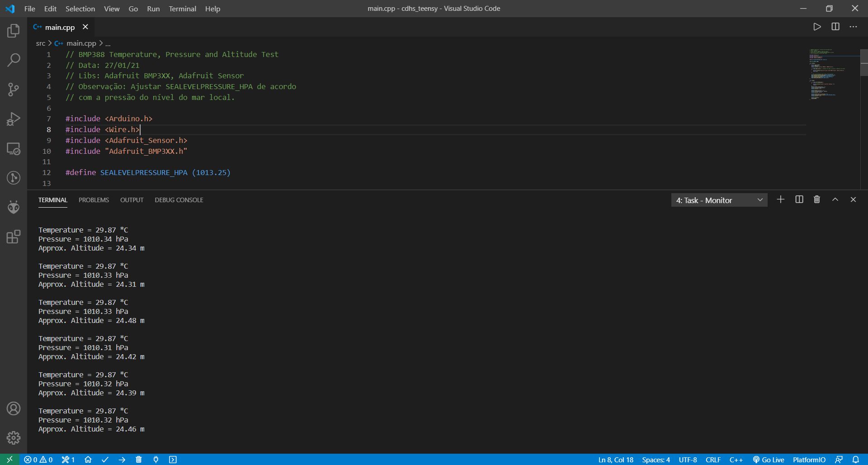
Task: Maximize panel size with chevron up
Action: pyautogui.click(x=835, y=199)
